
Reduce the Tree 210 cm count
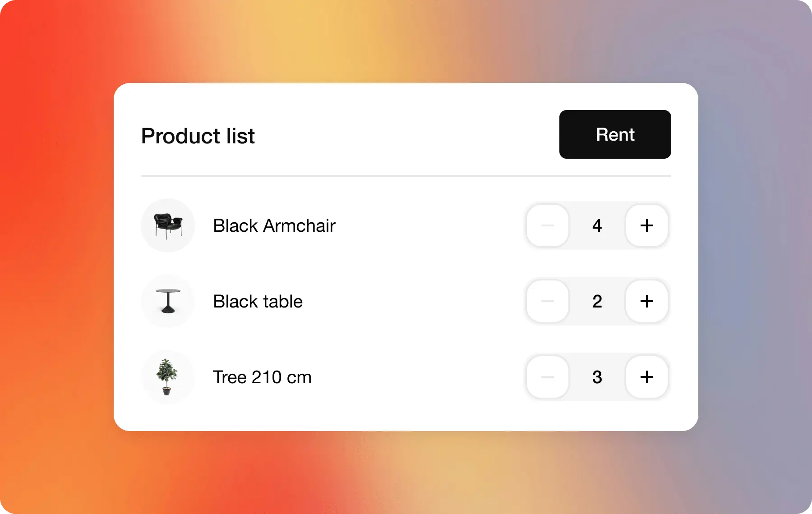pyautogui.click(x=548, y=377)
